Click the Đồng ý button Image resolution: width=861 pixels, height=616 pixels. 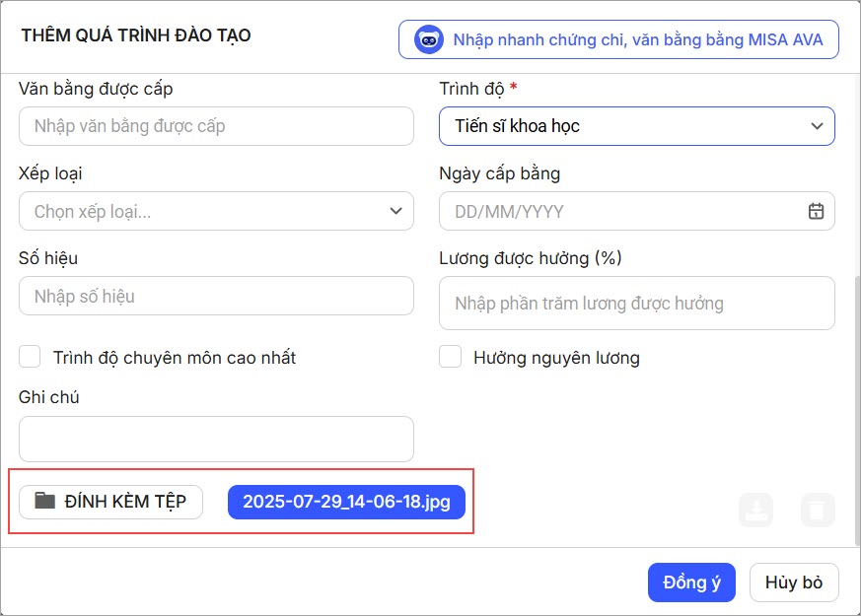coord(692,582)
